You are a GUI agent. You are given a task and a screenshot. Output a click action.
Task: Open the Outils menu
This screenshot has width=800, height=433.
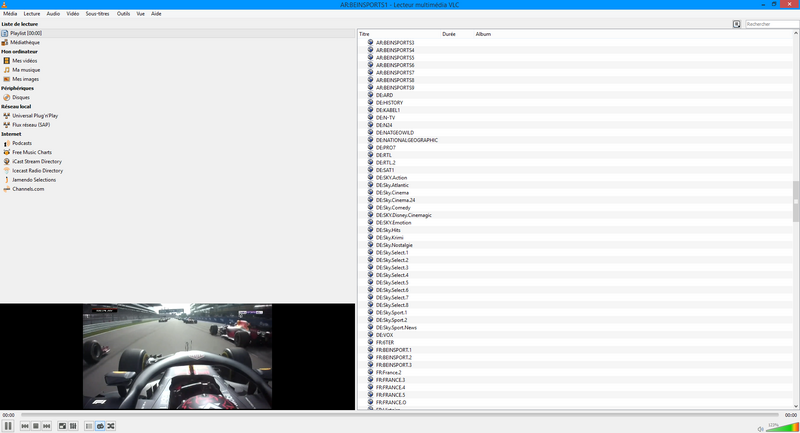[x=123, y=14]
